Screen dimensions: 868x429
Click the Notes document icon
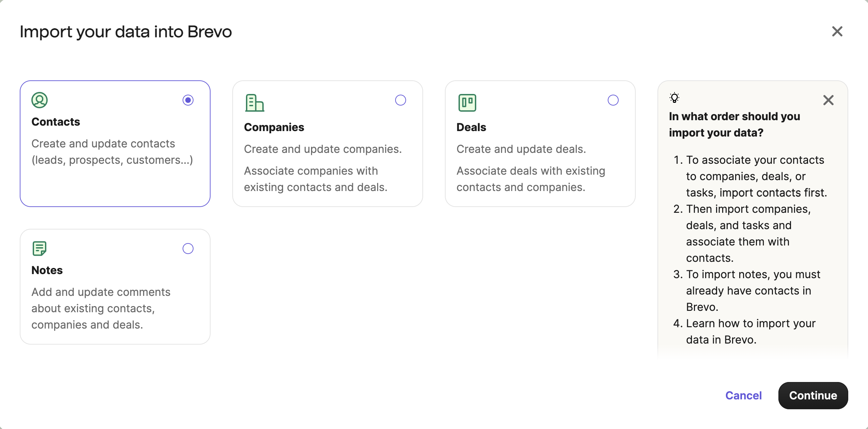click(40, 249)
